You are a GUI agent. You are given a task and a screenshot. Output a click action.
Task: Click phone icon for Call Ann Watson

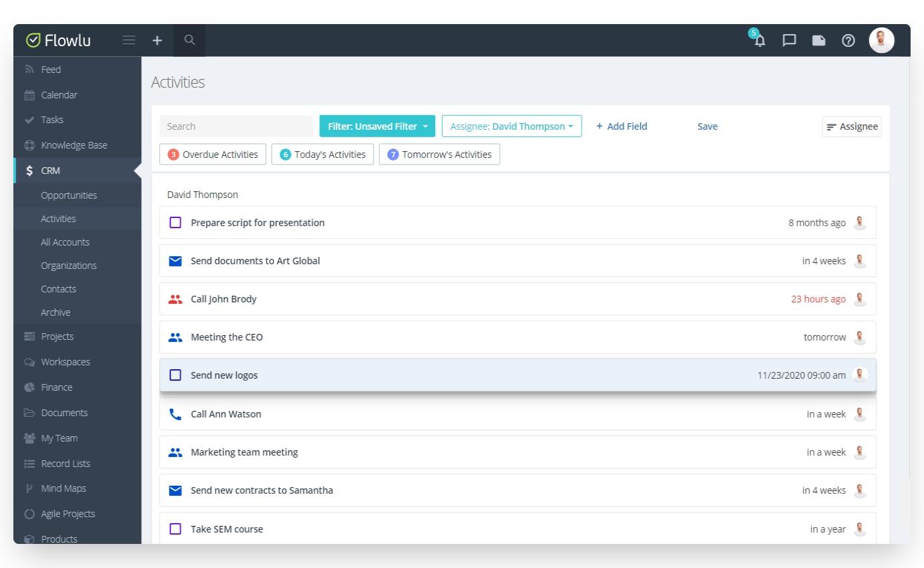pyautogui.click(x=175, y=414)
